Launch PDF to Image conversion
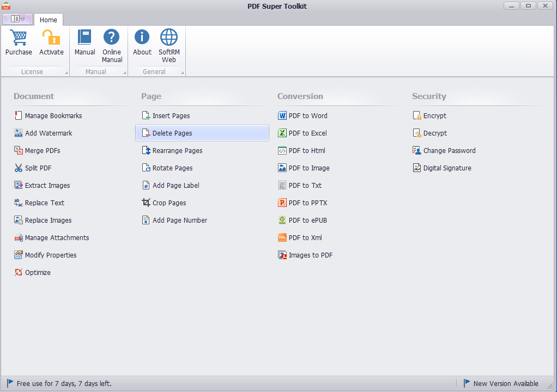 (x=304, y=168)
